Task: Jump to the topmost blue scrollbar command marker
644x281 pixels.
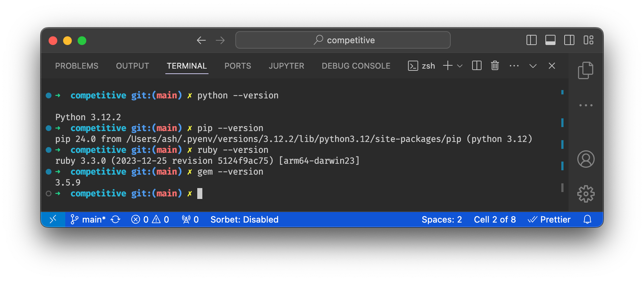Action: [x=562, y=92]
